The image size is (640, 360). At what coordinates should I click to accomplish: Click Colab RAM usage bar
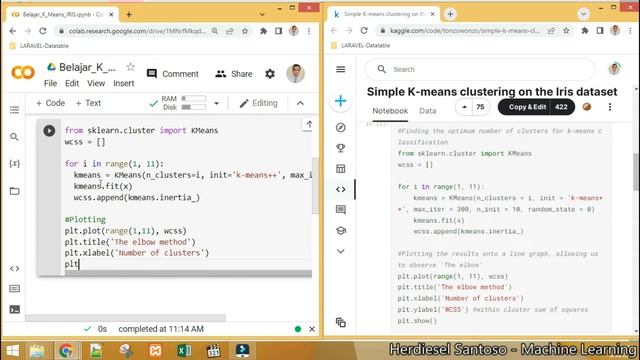point(193,98)
